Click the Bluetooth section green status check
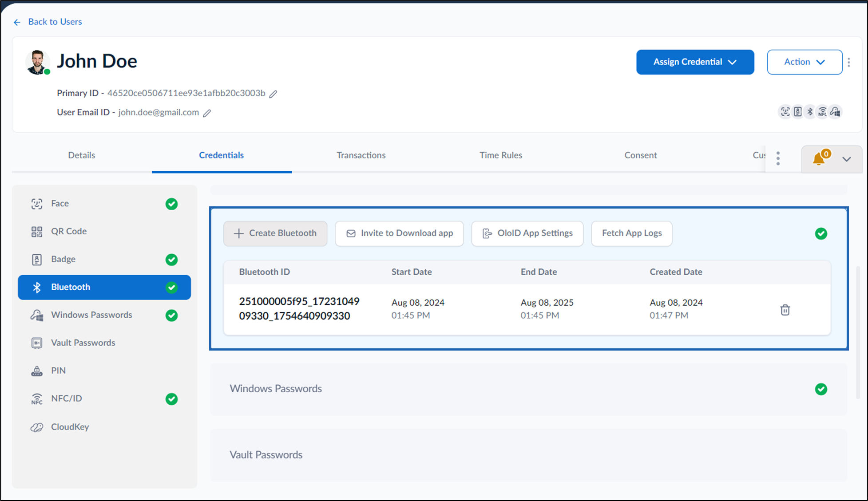The height and width of the screenshot is (501, 868). coord(821,233)
